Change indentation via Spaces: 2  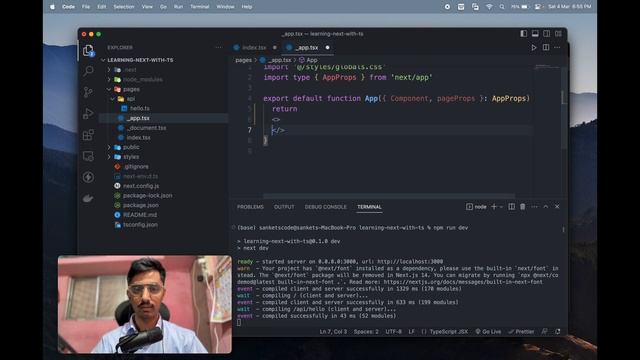366,332
